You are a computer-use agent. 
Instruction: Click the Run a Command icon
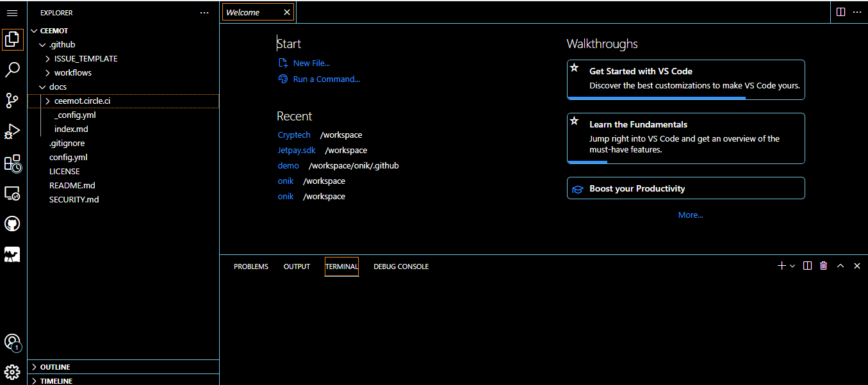[x=283, y=79]
